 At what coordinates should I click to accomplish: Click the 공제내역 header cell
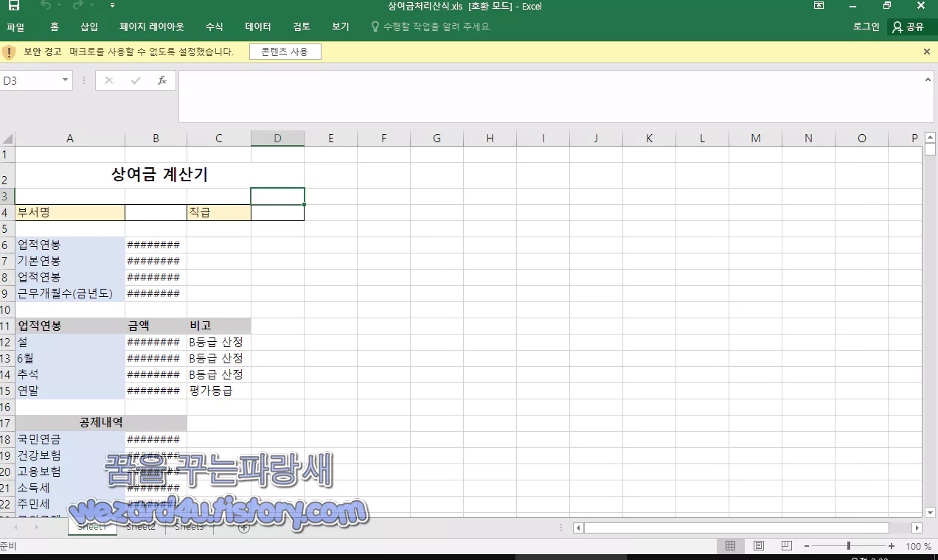(101, 423)
